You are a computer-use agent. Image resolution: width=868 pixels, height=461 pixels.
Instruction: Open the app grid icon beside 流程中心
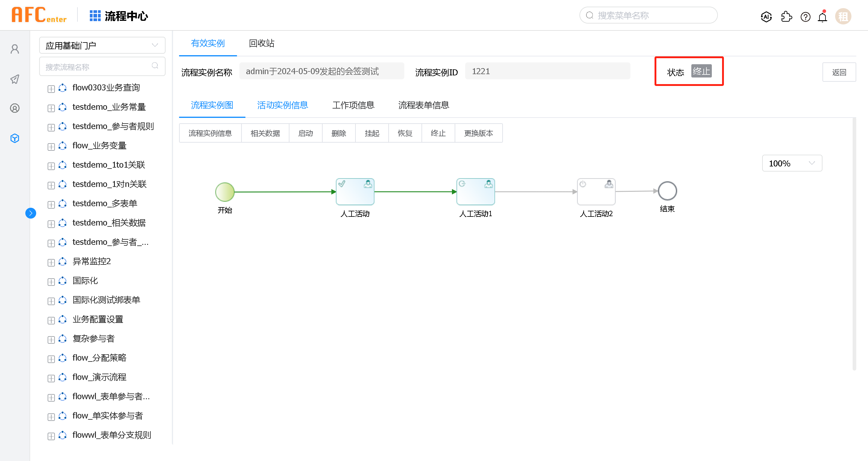[x=95, y=16]
